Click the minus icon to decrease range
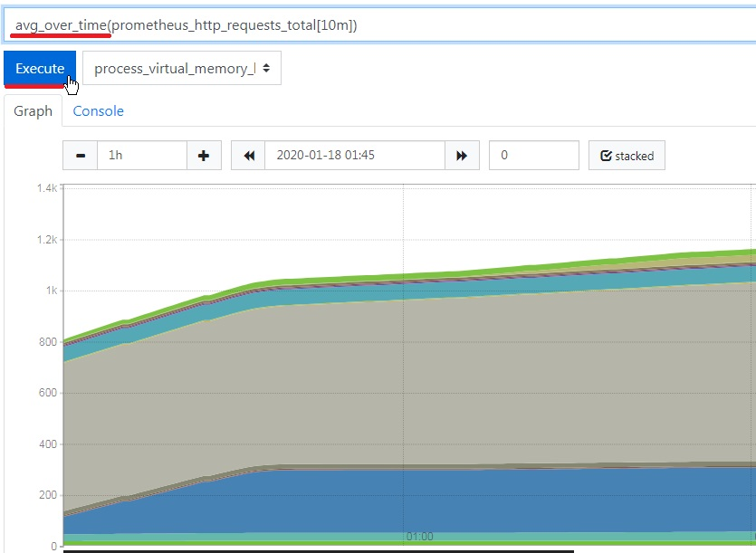This screenshot has height=553, width=756. point(81,156)
